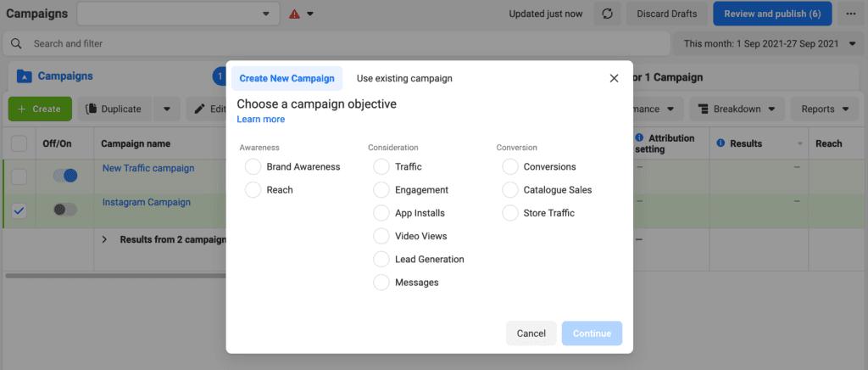Screen dimensions: 868x370
Task: Click the Cancel button
Action: (531, 334)
